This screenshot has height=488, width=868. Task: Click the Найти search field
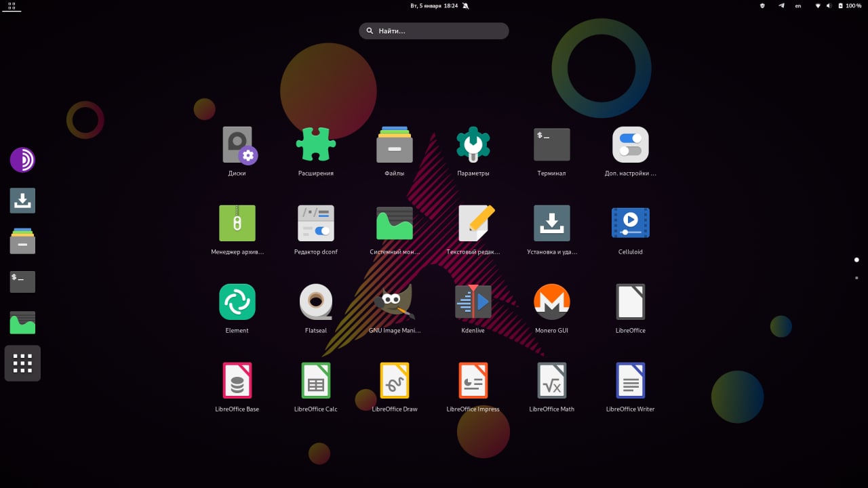(434, 30)
